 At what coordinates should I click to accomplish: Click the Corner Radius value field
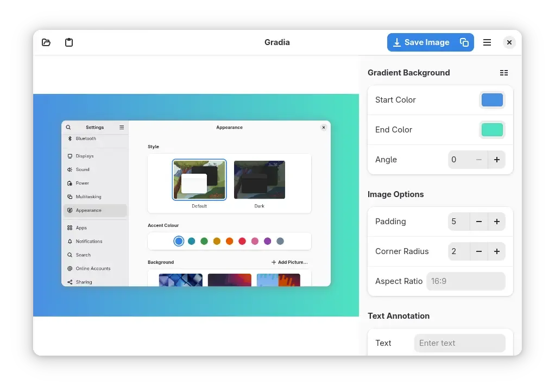[x=458, y=251]
